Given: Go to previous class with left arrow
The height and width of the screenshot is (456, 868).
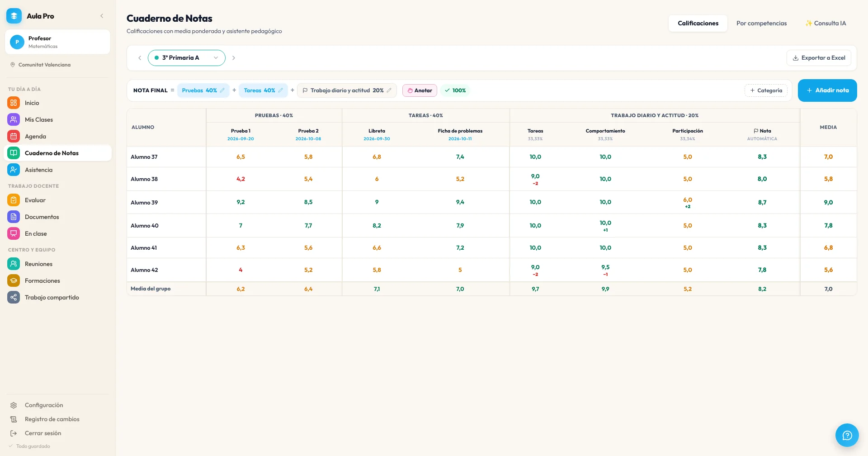Looking at the screenshot, I should 140,58.
